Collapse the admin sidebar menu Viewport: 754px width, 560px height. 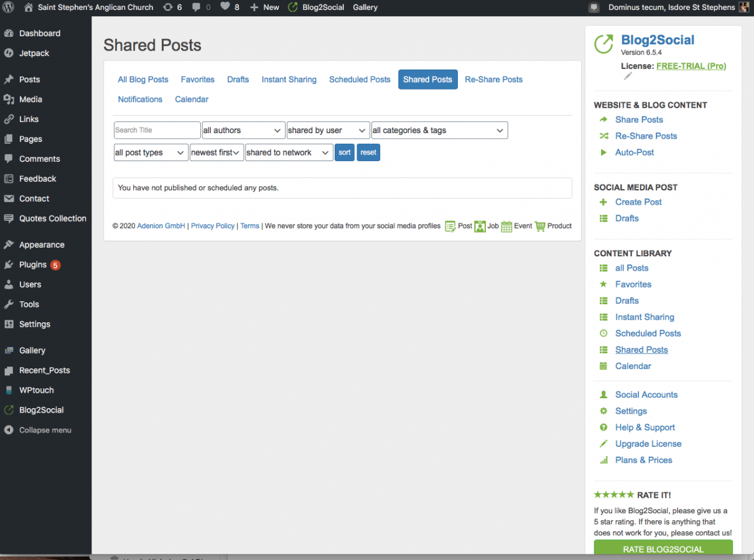click(x=37, y=431)
